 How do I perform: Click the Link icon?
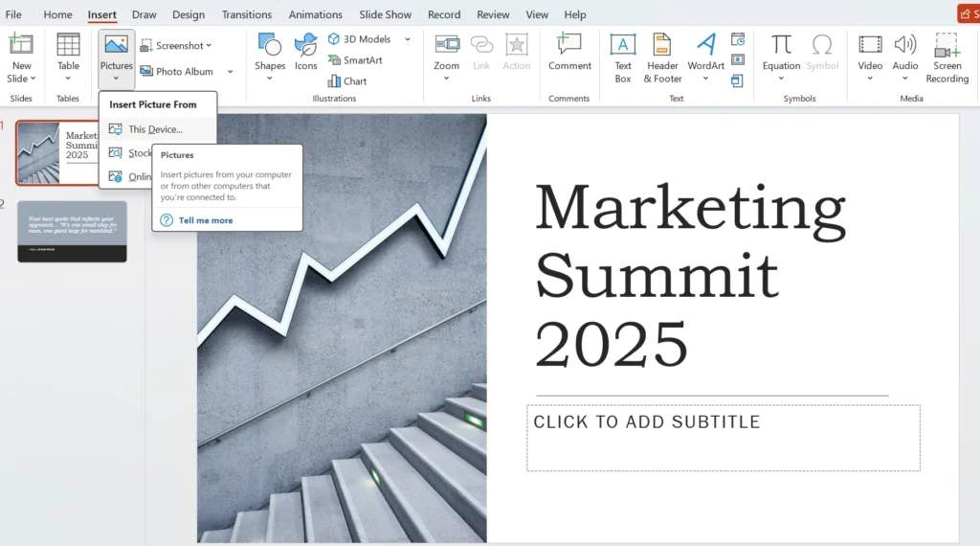click(481, 44)
